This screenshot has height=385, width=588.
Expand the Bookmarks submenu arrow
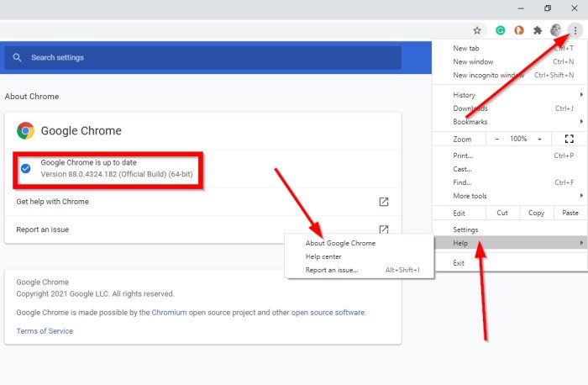point(581,121)
